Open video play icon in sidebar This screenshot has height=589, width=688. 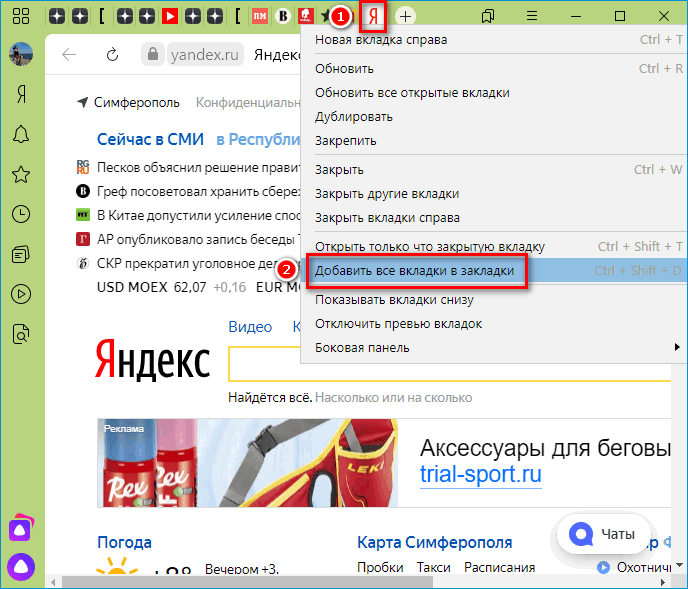coord(21,294)
